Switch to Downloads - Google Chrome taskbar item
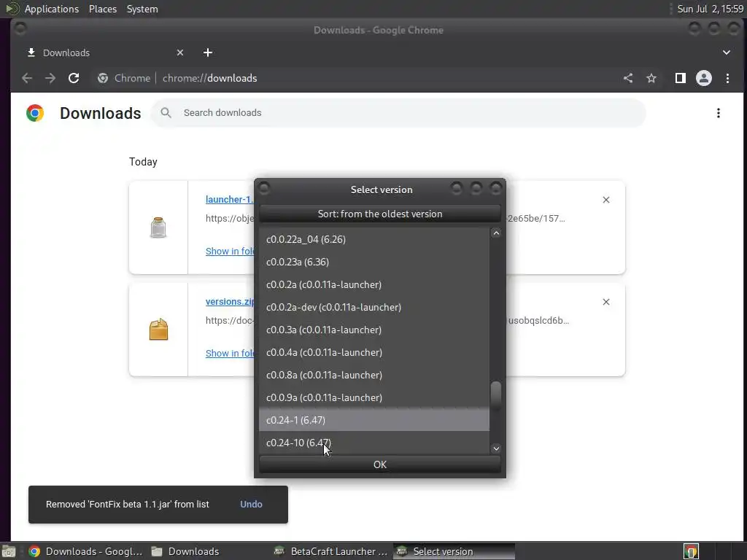 click(86, 551)
